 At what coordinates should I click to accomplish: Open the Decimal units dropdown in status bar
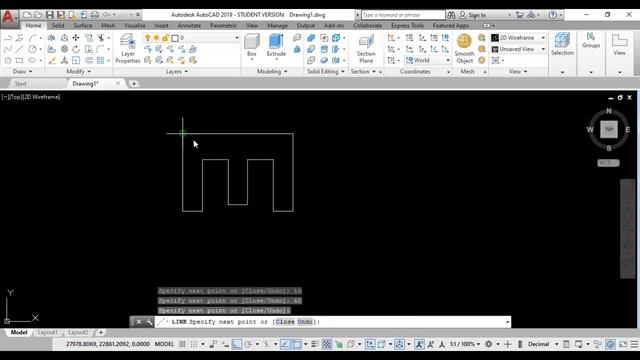543,344
